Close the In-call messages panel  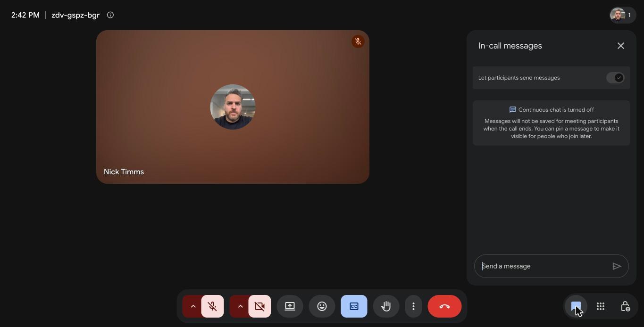point(621,46)
